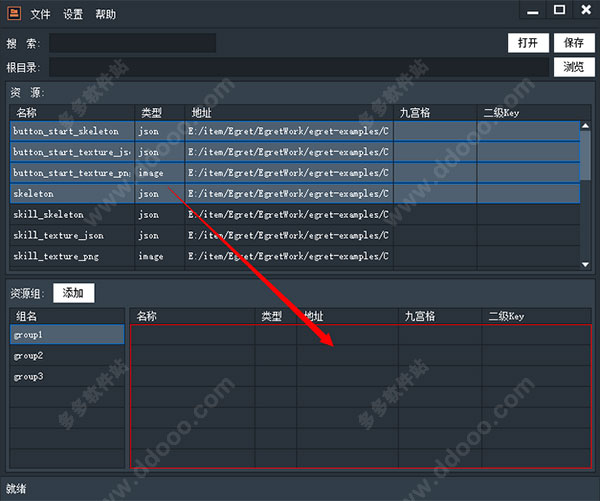Image resolution: width=600 pixels, height=501 pixels.
Task: Click the resource list scroll-up arrow
Action: click(585, 126)
